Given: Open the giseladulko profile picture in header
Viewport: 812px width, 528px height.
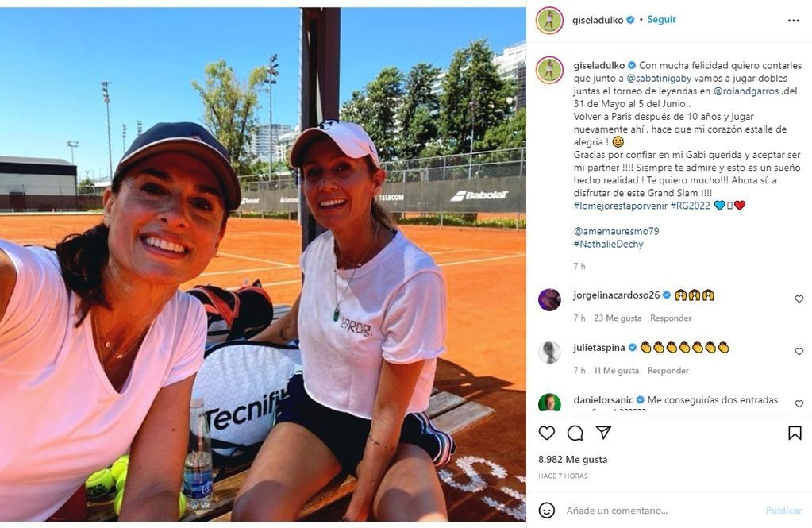Looking at the screenshot, I should tap(549, 21).
